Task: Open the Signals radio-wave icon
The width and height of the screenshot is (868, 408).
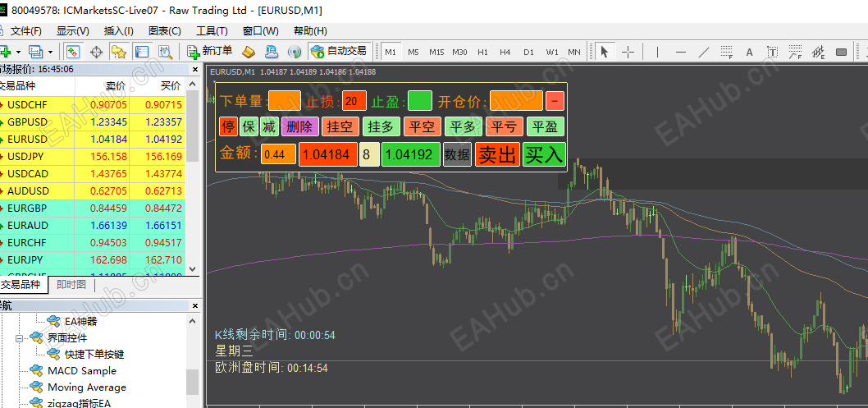Action: tap(295, 52)
